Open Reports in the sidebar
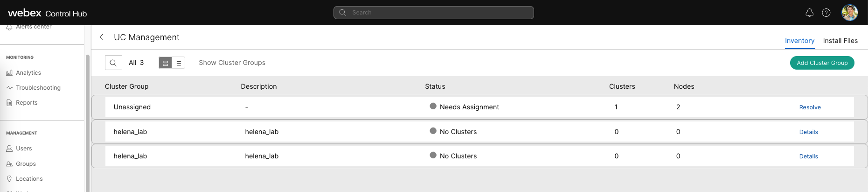Screen dimensions: 868x192 pyautogui.click(x=26, y=103)
